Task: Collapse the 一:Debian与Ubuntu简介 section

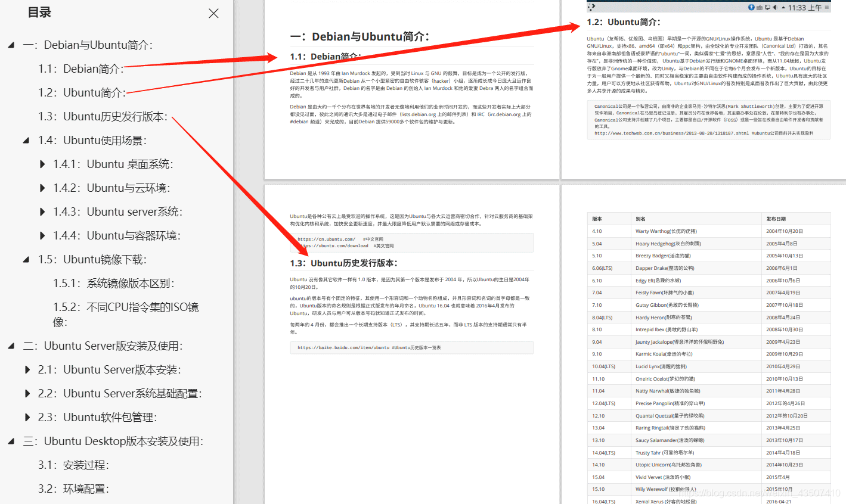Action: click(11, 45)
